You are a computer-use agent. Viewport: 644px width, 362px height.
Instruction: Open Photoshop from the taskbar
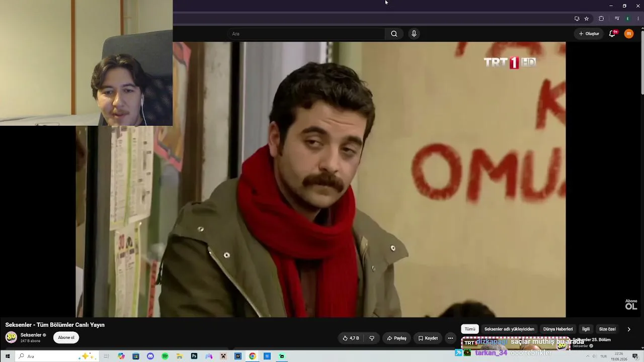194,356
